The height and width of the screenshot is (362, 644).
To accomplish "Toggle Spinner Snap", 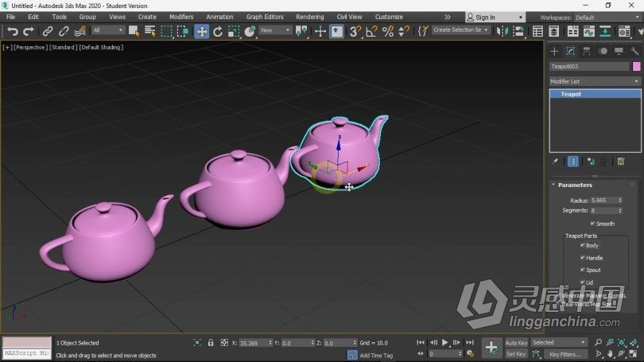I will coord(404,31).
